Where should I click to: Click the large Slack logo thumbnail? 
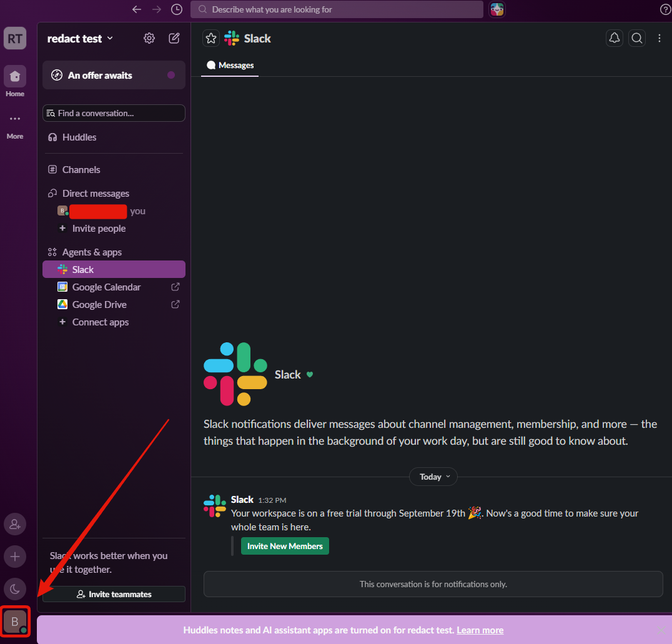(235, 374)
